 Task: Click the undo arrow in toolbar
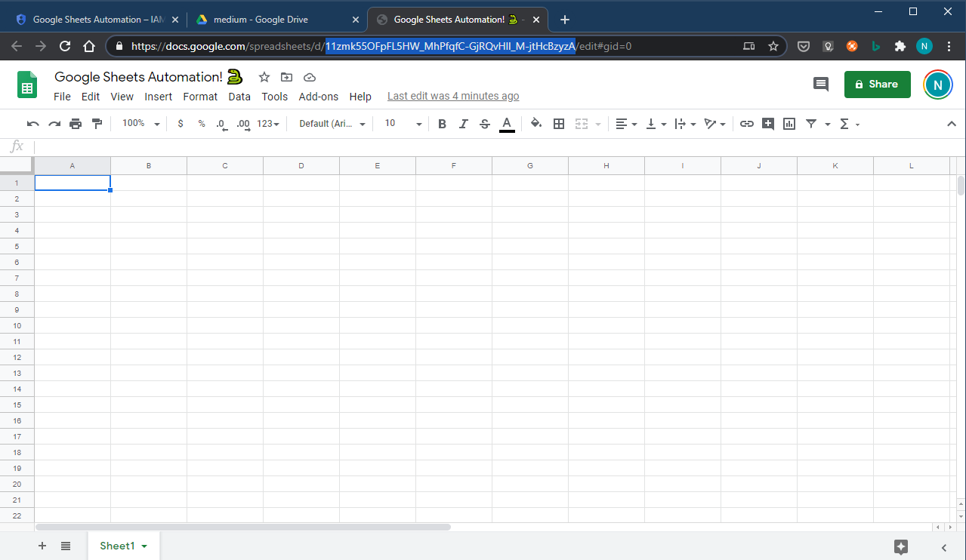(x=32, y=124)
